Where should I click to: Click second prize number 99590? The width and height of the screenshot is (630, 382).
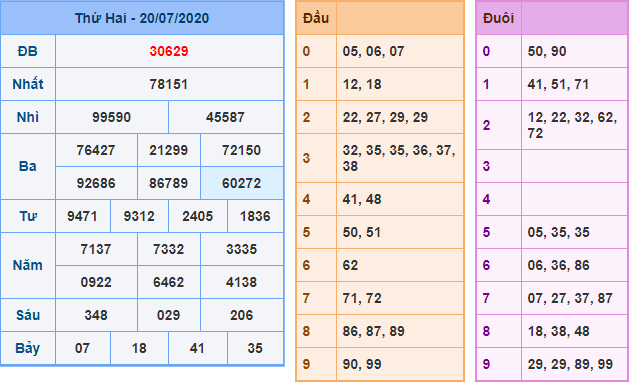pos(111,117)
